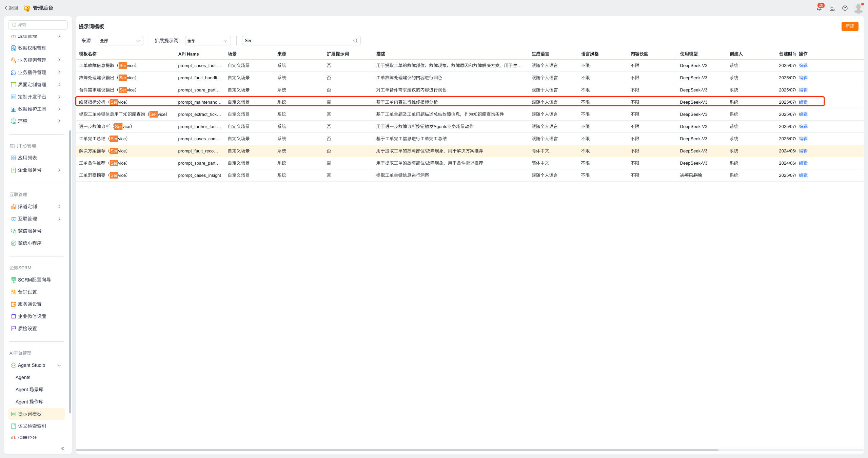Select Agent 场景库 menu item
868x458 pixels.
coord(29,390)
